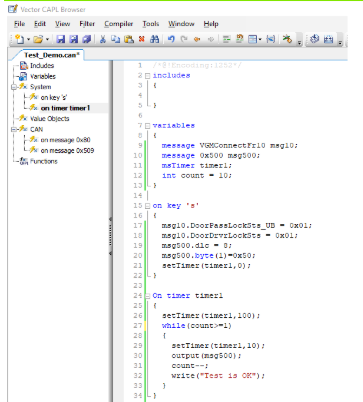
Task: Click the Vector CAPL Browser title icon
Action: (13, 9)
